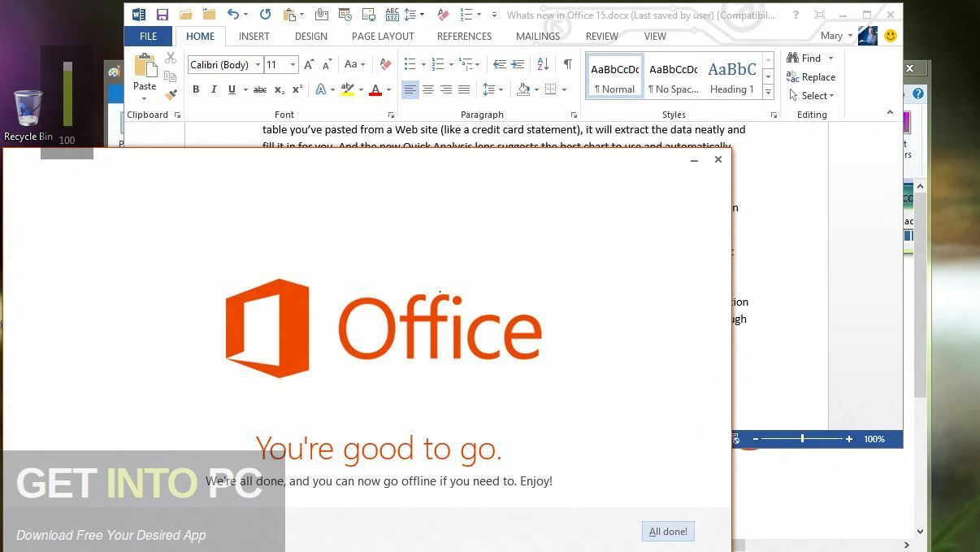The image size is (980, 552).
Task: Open the Change Case Aa dropdown
Action: [355, 64]
